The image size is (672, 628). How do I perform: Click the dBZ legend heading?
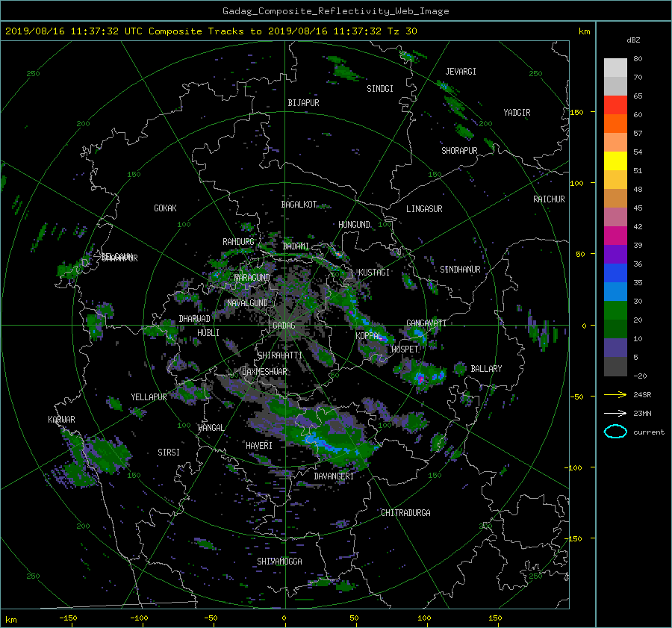pyautogui.click(x=633, y=40)
